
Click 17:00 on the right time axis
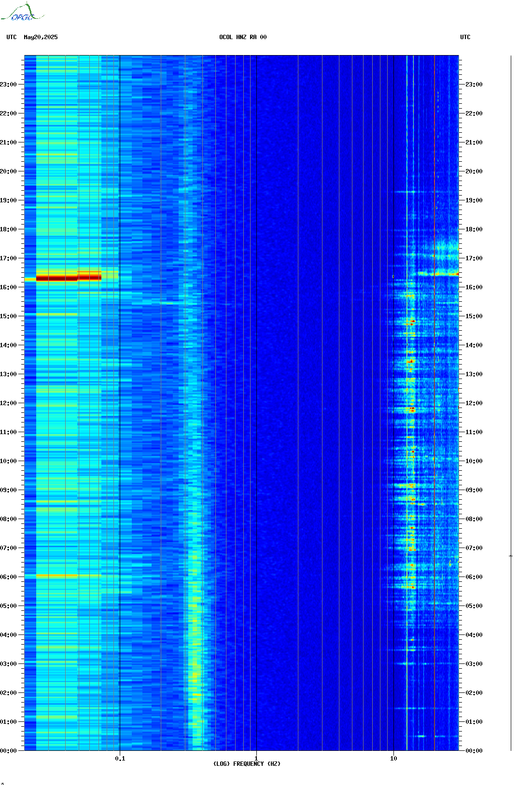(x=474, y=258)
